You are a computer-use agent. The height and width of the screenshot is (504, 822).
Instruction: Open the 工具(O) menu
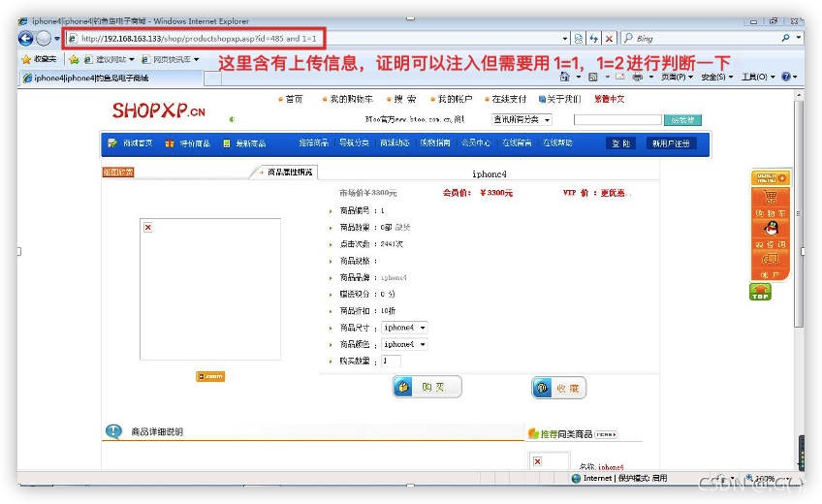tap(758, 77)
